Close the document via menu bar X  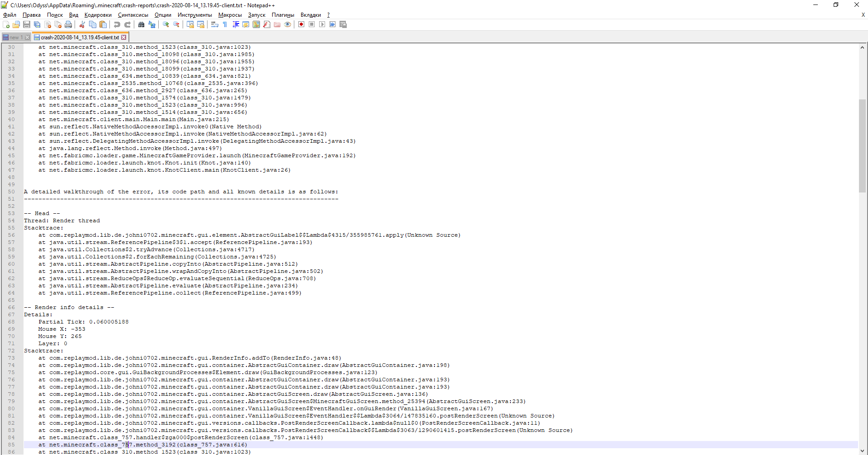(863, 15)
